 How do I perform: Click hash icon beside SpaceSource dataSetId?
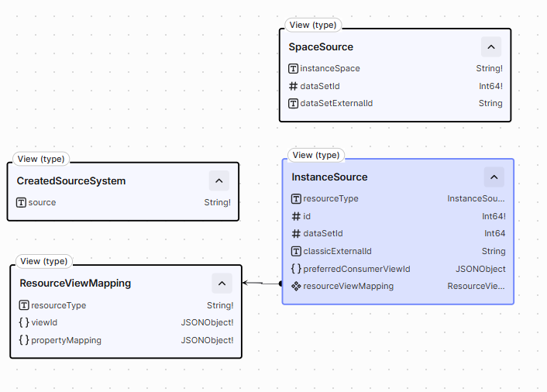click(293, 86)
